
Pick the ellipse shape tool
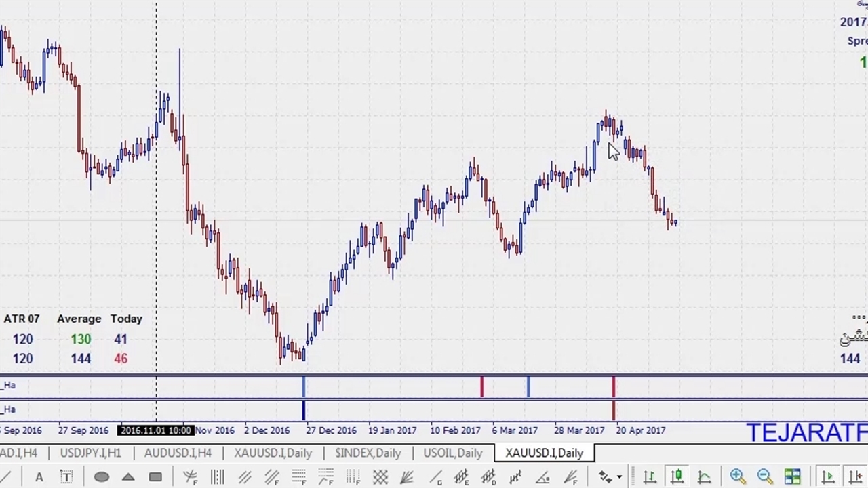coord(102,477)
